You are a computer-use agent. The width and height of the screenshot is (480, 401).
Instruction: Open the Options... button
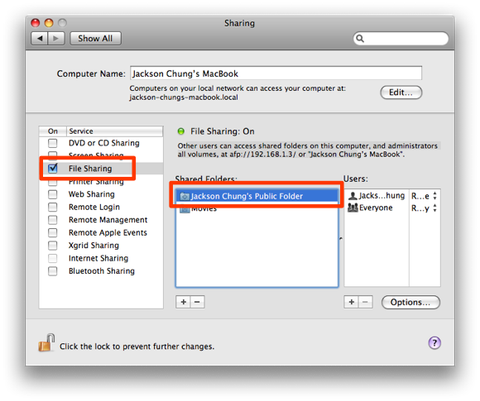(x=411, y=302)
